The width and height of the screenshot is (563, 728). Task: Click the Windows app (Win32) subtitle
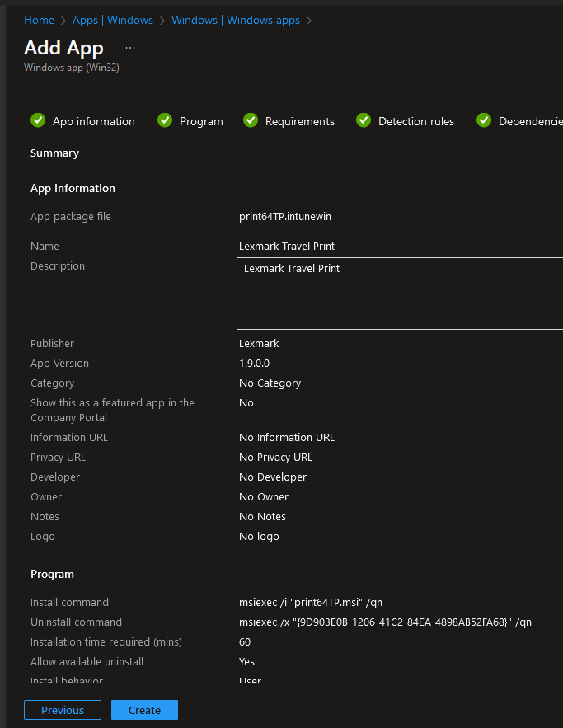pos(72,68)
